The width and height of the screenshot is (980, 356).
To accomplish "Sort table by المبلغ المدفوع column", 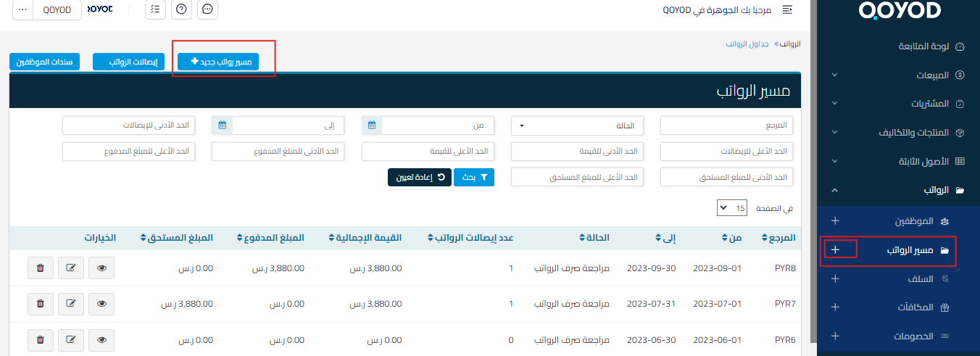I will coord(270,237).
